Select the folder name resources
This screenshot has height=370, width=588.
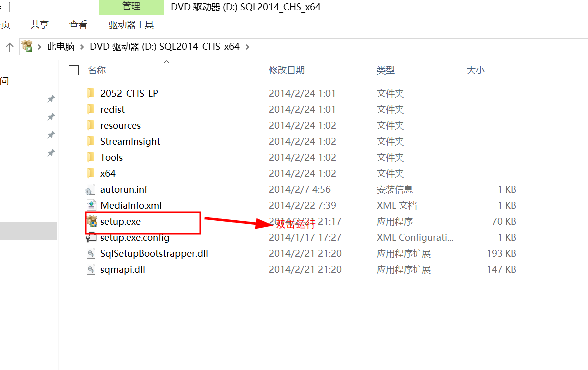[x=120, y=125]
